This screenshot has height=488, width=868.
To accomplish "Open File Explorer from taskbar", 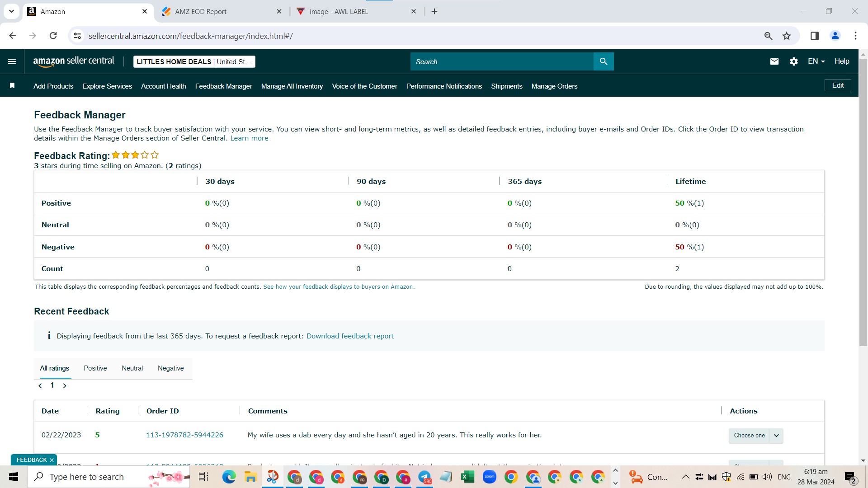I will coord(250,477).
